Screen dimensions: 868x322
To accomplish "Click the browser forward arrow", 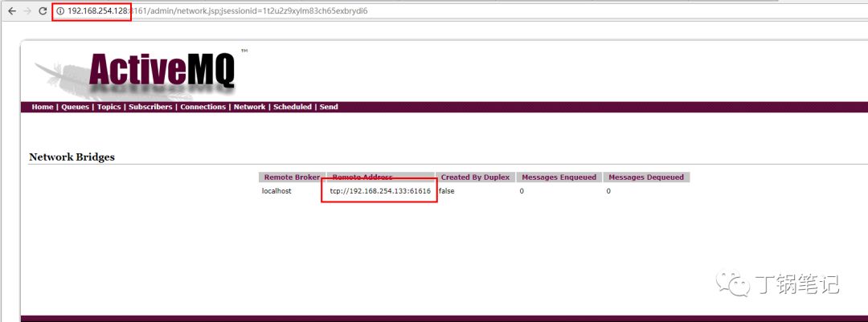I will pos(27,11).
